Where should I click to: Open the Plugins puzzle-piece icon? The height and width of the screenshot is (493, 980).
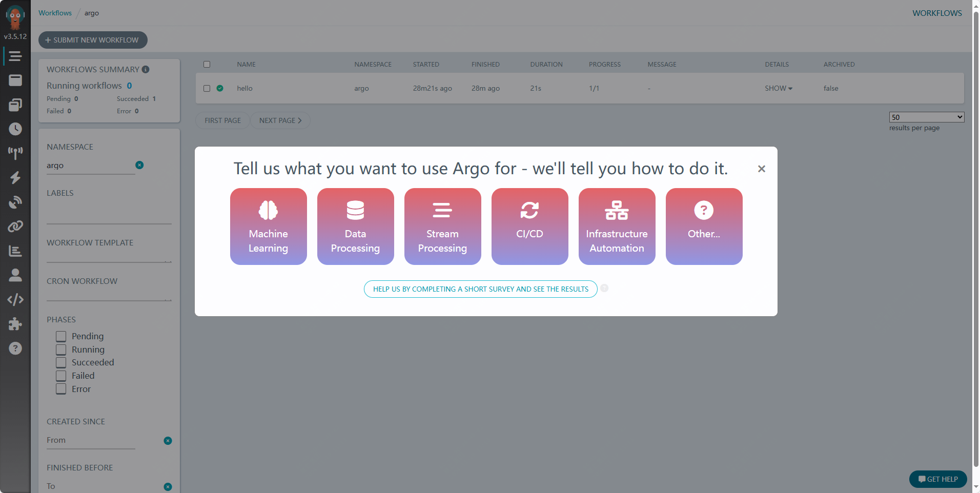[15, 323]
